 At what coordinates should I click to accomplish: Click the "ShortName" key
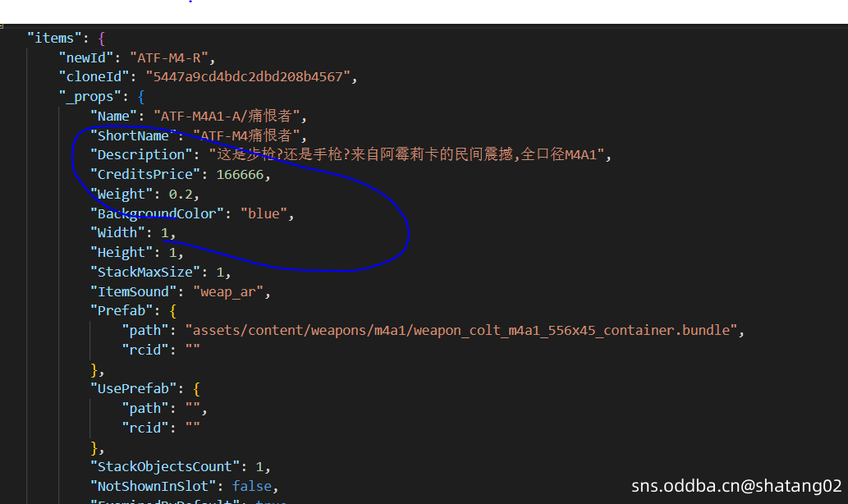[x=134, y=135]
